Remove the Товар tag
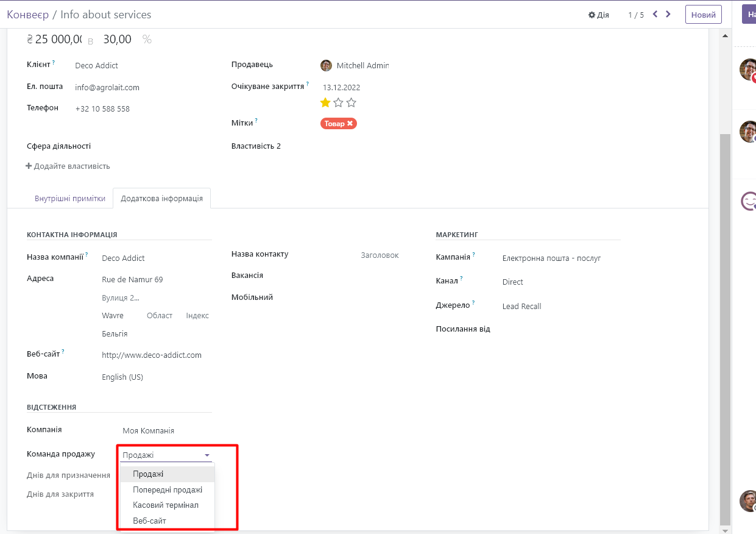Viewport: 756px width, 534px height. (350, 123)
